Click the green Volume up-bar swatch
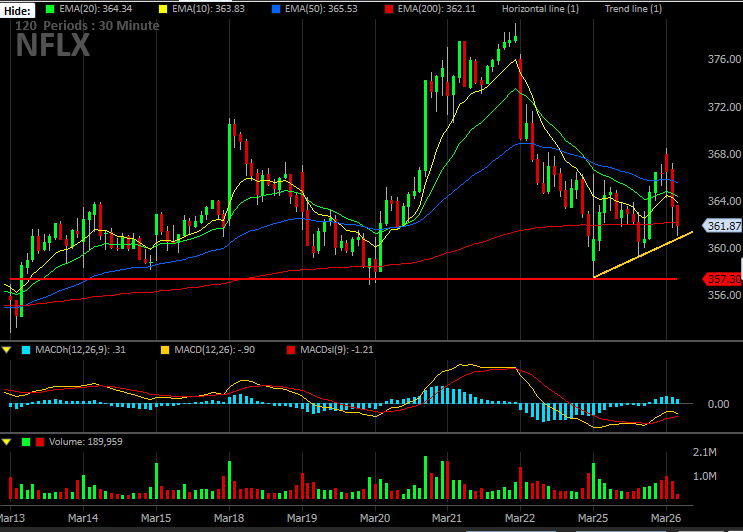This screenshot has width=743, height=532. pos(26,442)
